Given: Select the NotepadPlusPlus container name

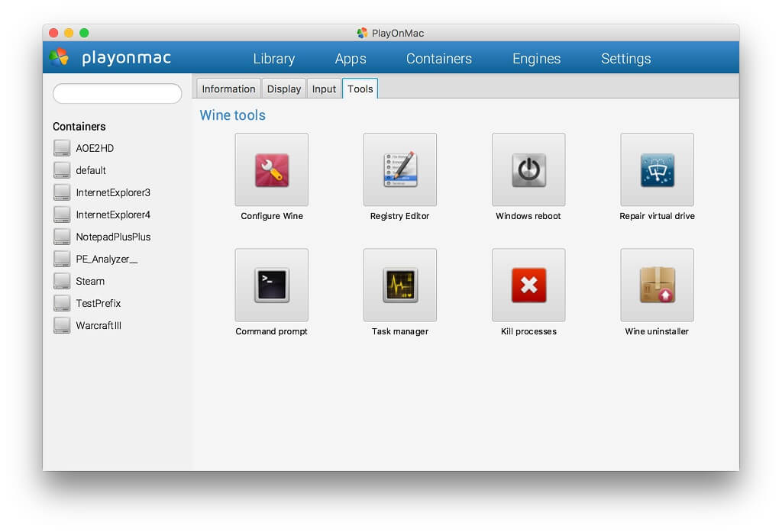Looking at the screenshot, I should 113,237.
